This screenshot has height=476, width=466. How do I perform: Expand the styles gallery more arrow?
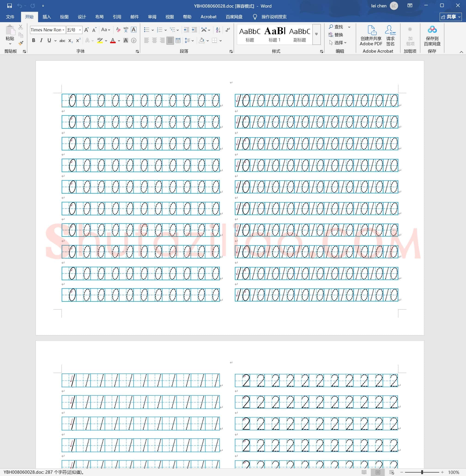pyautogui.click(x=316, y=34)
